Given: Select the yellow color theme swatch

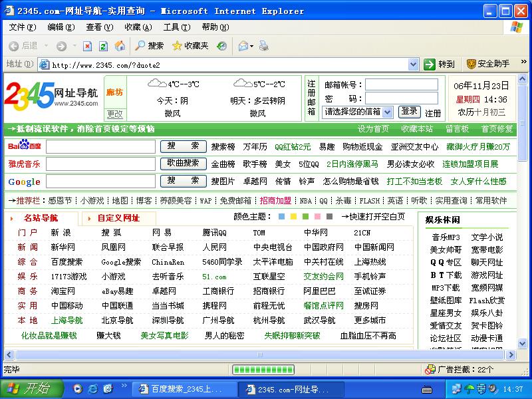Looking at the screenshot, I should 293,217.
